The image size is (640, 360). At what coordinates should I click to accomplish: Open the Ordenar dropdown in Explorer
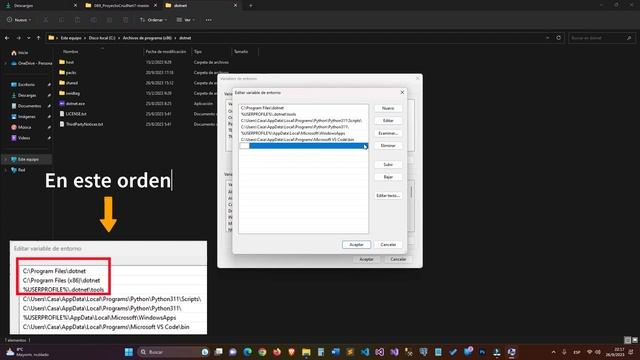pos(153,20)
